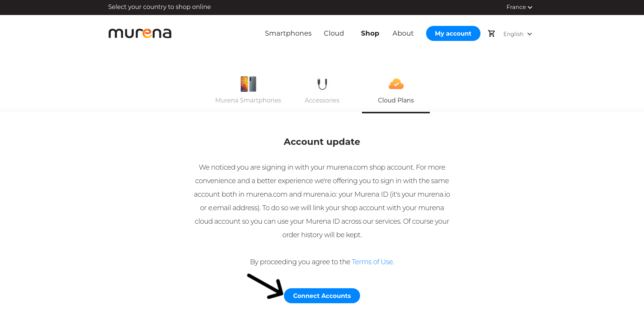Click the My account button
644x316 pixels.
tap(453, 33)
